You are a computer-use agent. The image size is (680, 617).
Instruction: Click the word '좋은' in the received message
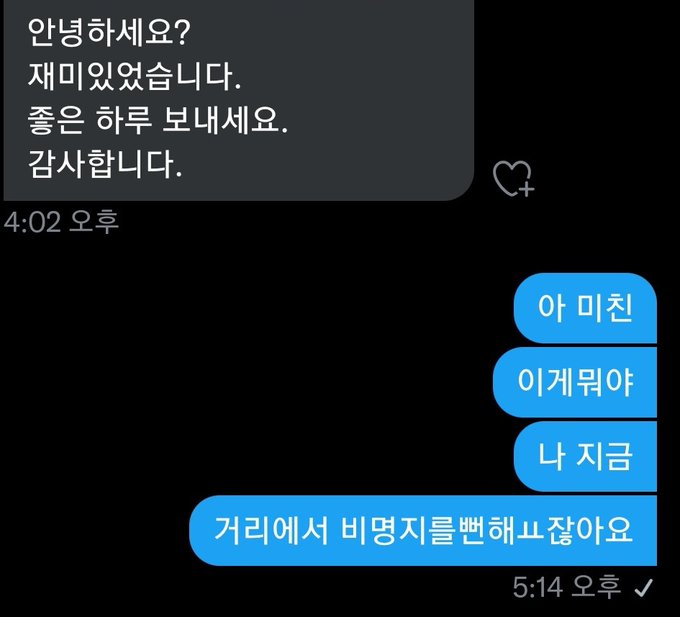[x=56, y=120]
